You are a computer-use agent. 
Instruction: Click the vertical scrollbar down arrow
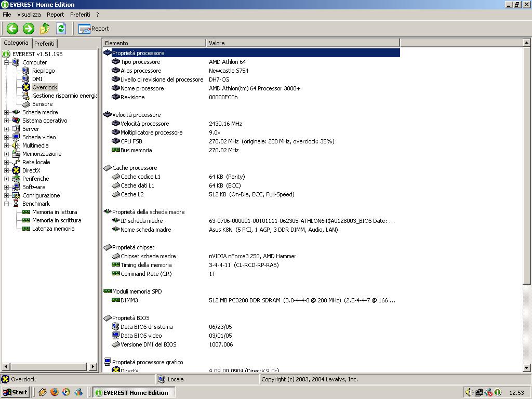coord(527,368)
